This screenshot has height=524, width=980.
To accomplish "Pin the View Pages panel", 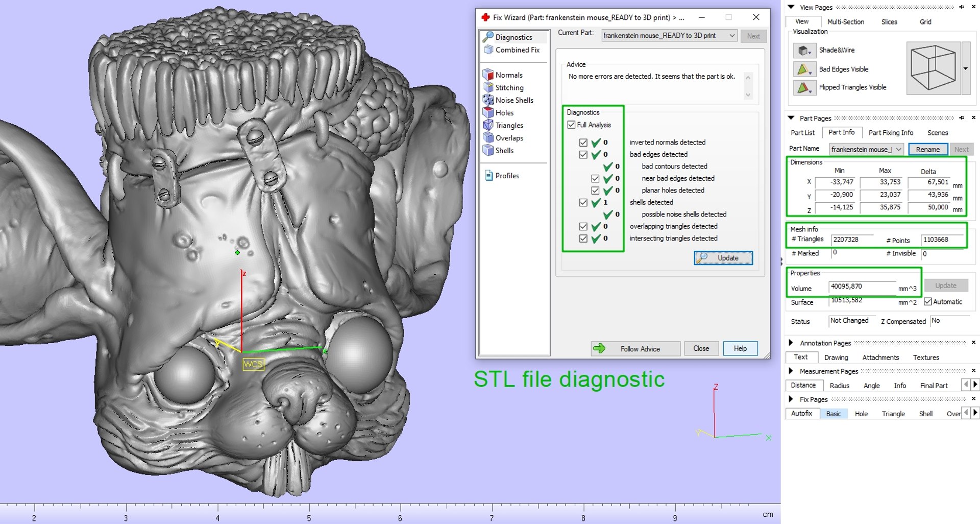I will click(962, 7).
